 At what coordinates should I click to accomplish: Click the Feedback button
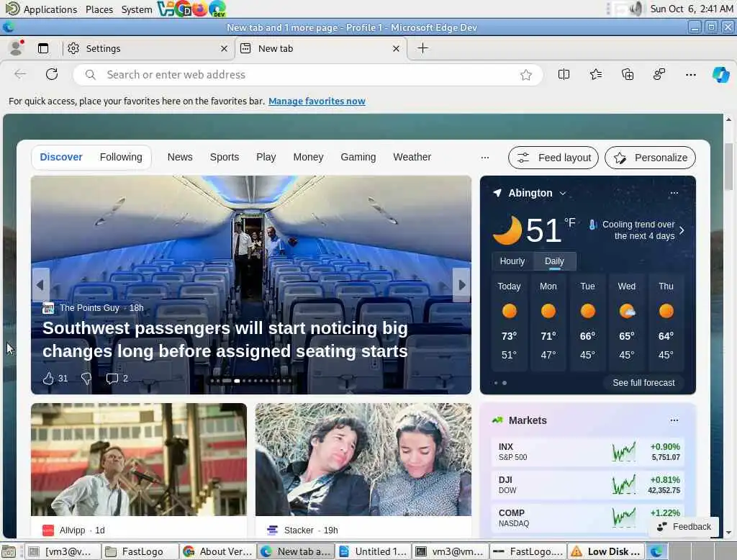(x=684, y=527)
